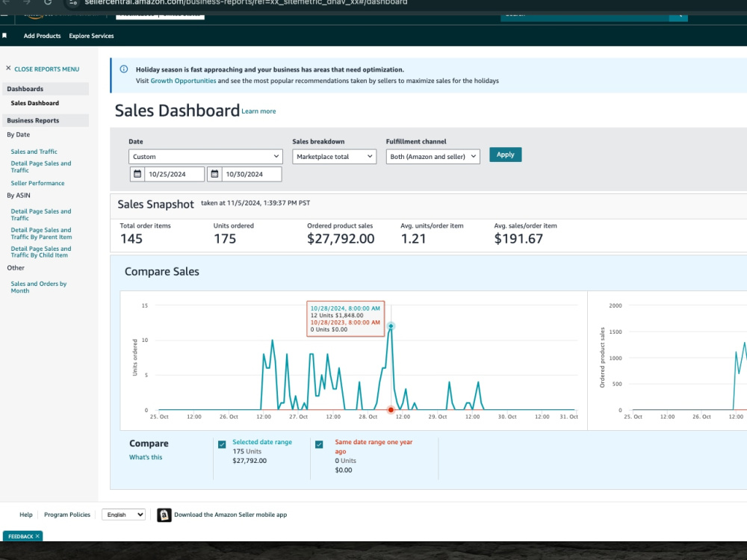Uncheck Same date range one year ago
This screenshot has width=747, height=560.
point(319,444)
